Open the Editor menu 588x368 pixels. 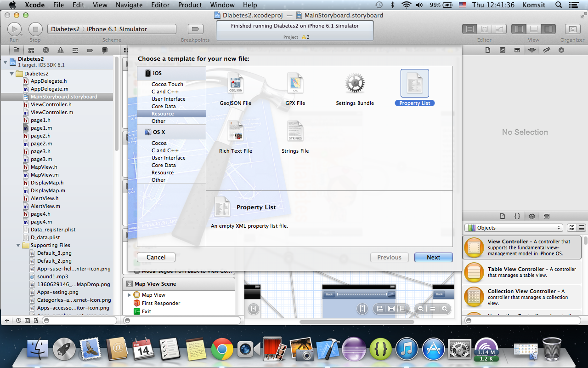tap(160, 5)
